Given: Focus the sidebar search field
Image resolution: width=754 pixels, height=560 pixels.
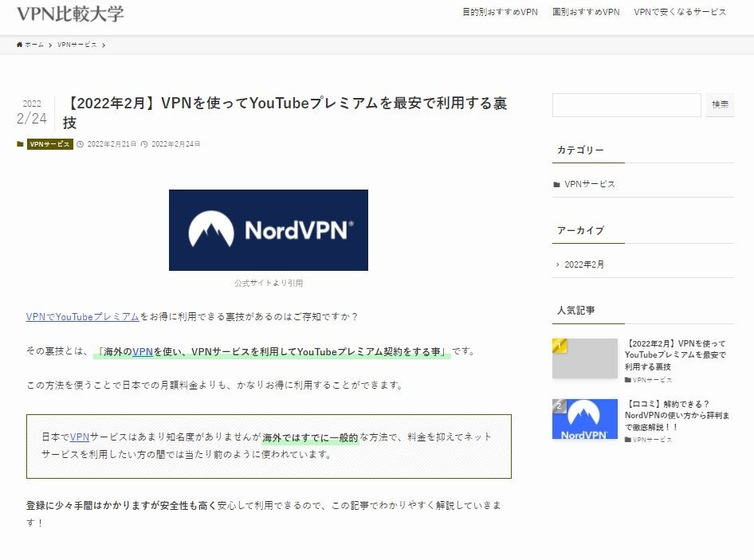Looking at the screenshot, I should [x=626, y=105].
